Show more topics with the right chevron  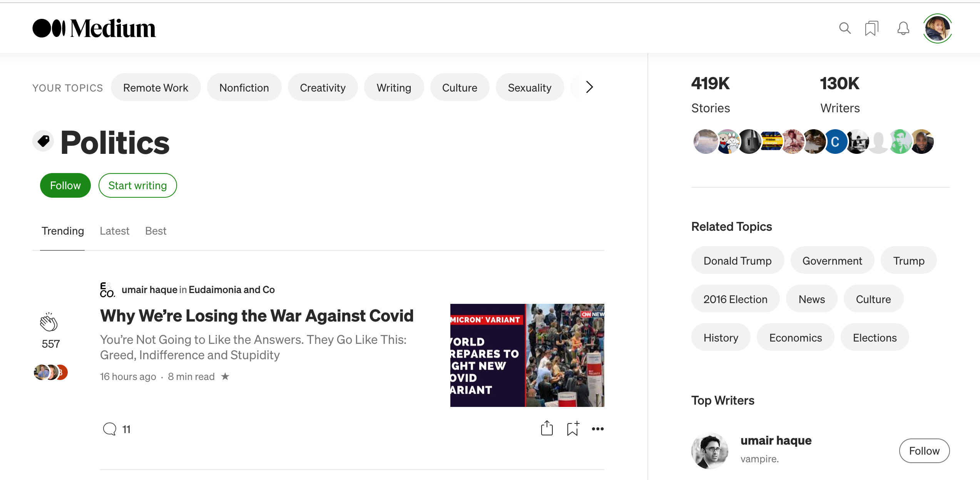[589, 87]
